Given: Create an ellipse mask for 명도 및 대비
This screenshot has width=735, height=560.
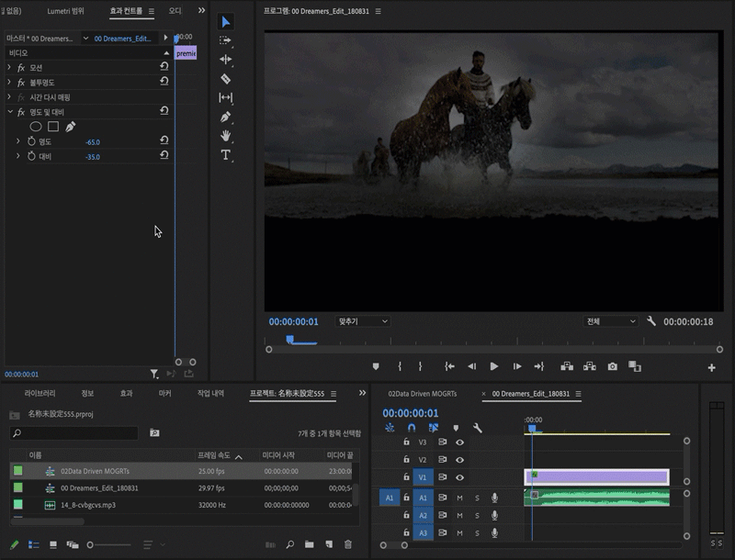Looking at the screenshot, I should [36, 126].
